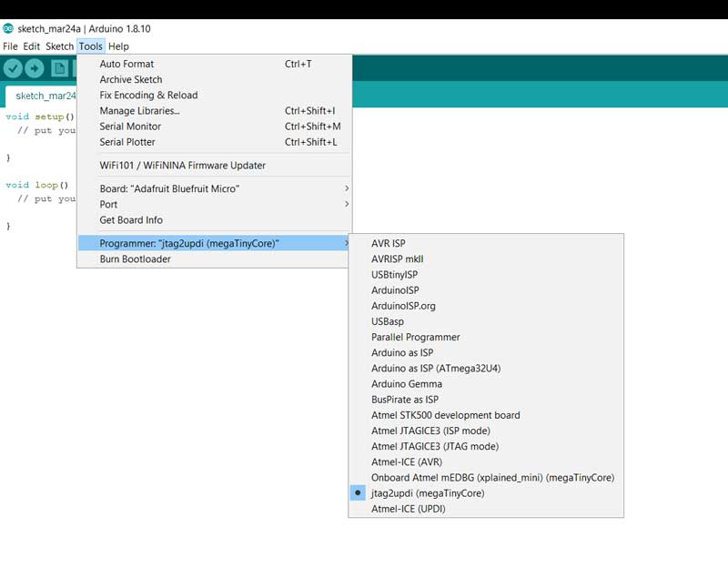Choose Archive Sketch
728x588 pixels.
click(x=215, y=79)
